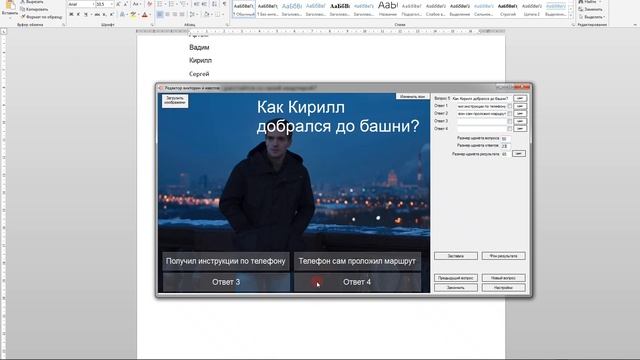
Task: Toggle show paragraph marks (¶) icon
Action: tap(224, 4)
